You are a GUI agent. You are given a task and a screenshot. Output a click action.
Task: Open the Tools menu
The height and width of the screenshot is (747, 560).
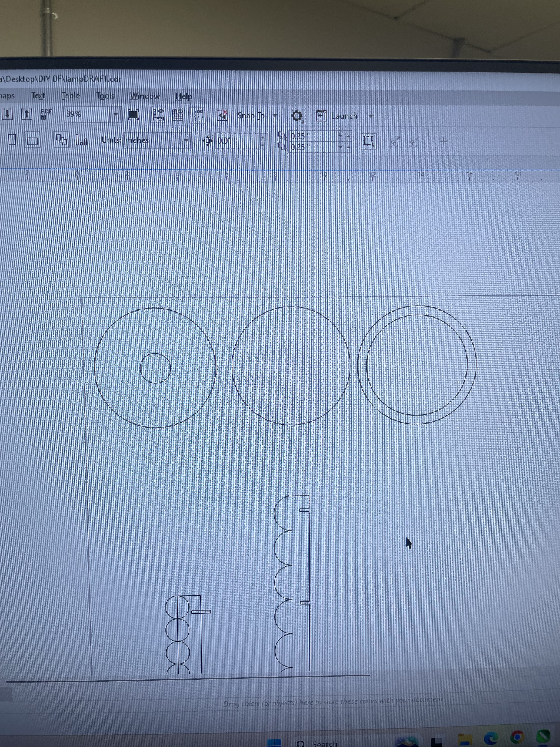pyautogui.click(x=105, y=96)
